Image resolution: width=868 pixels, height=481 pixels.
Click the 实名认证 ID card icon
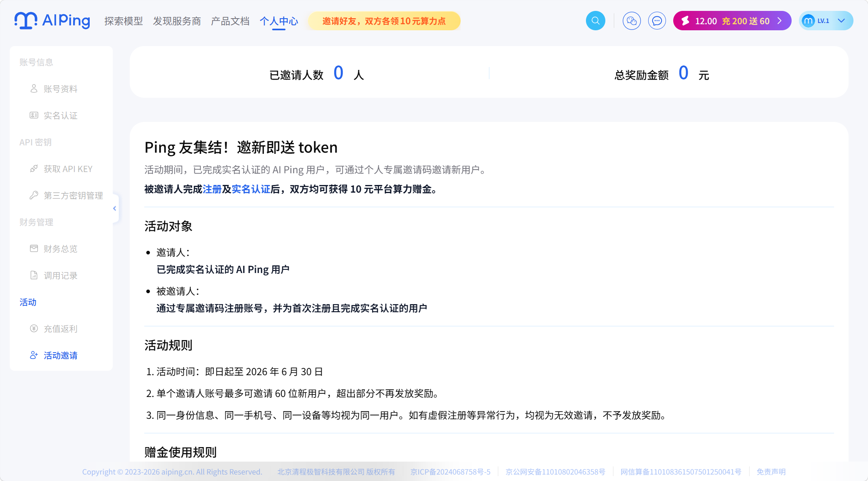click(x=34, y=115)
